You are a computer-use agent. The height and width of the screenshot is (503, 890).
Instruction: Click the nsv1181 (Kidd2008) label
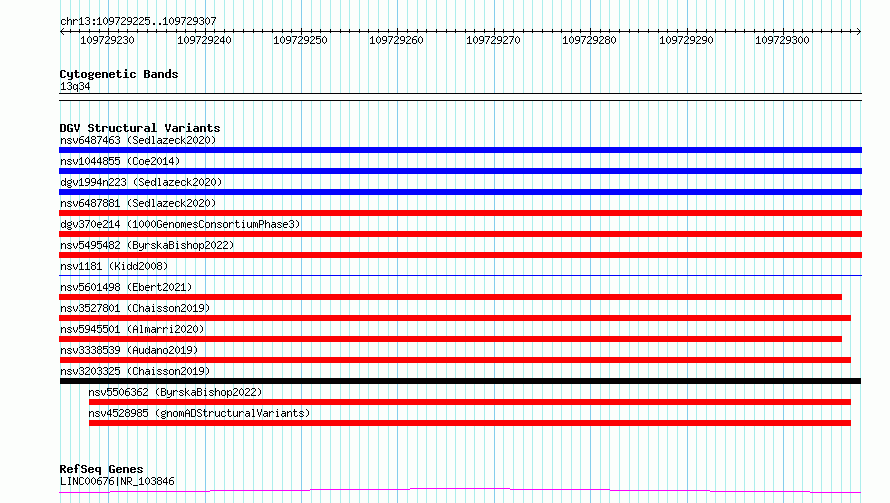(x=114, y=266)
